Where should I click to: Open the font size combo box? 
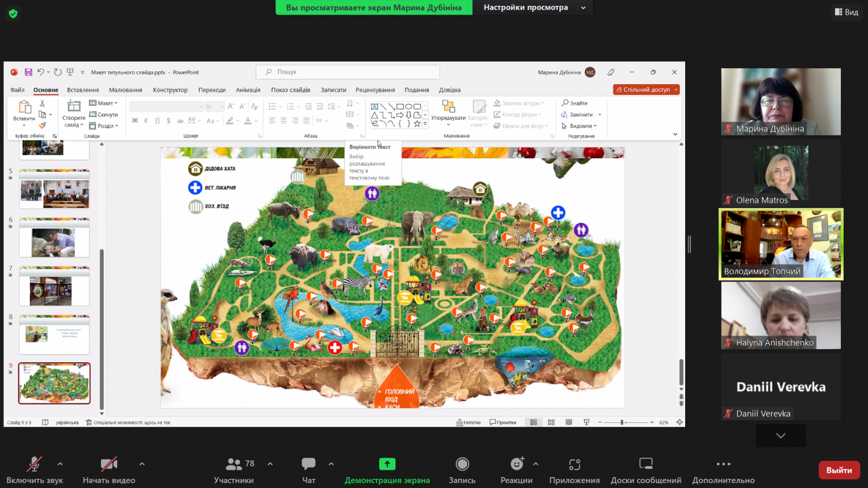(214, 107)
